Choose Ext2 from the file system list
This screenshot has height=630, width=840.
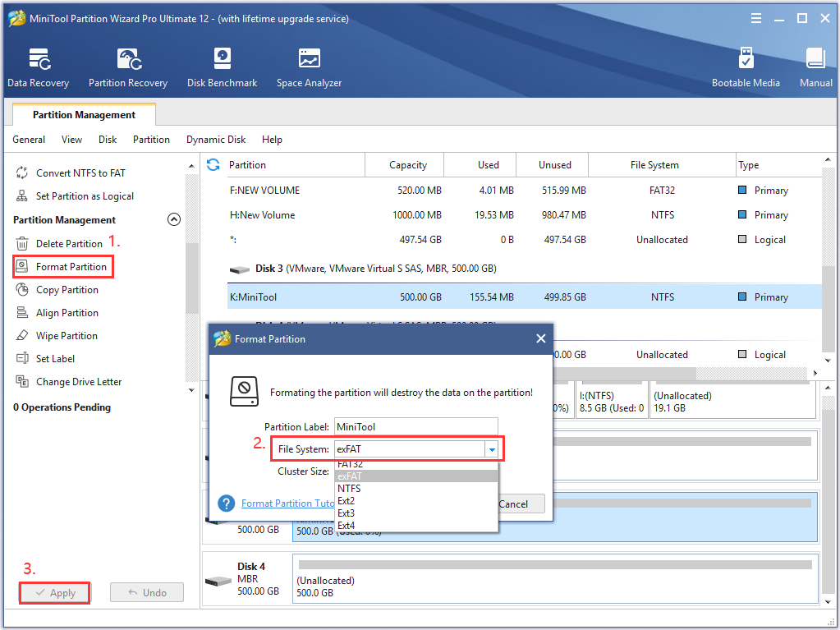pos(416,501)
